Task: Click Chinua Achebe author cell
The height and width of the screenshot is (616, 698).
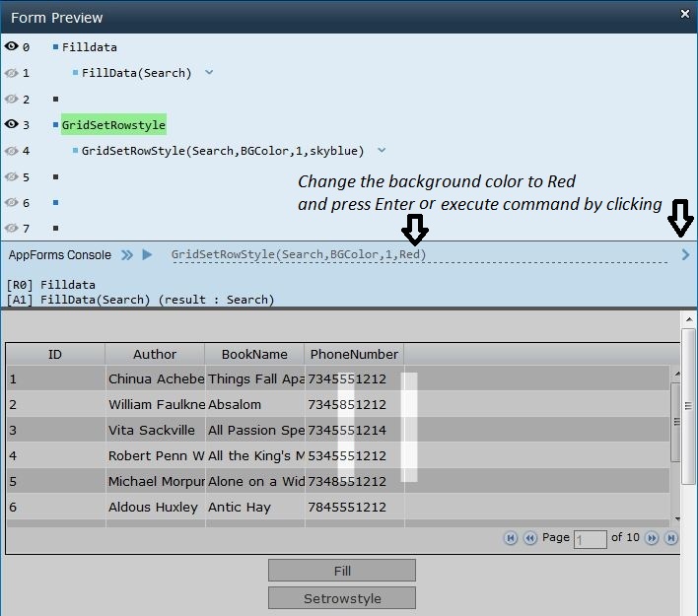Action: [156, 378]
